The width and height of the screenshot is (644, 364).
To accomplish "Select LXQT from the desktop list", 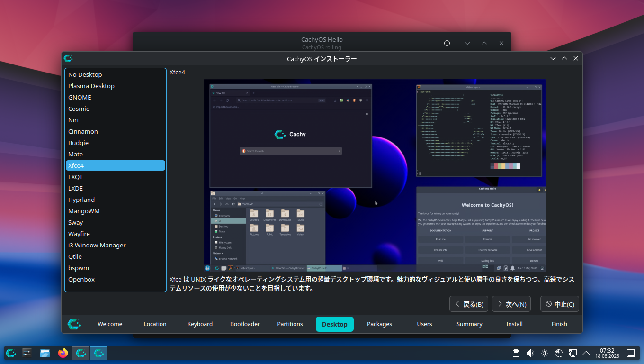I will tap(116, 177).
